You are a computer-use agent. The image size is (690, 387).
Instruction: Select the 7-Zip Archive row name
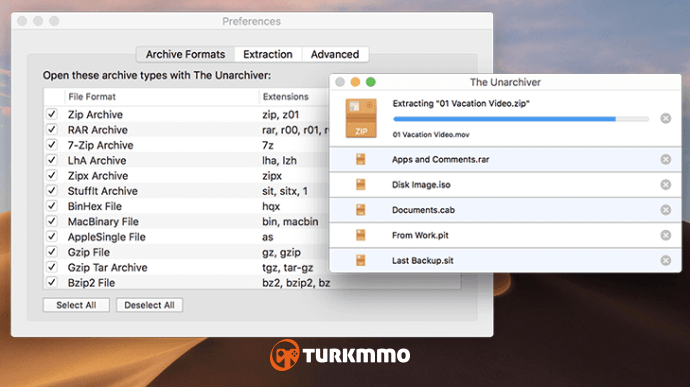point(100,145)
